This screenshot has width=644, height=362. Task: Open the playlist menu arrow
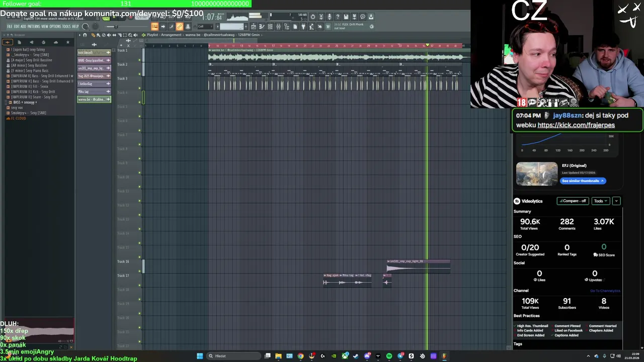pos(79,35)
